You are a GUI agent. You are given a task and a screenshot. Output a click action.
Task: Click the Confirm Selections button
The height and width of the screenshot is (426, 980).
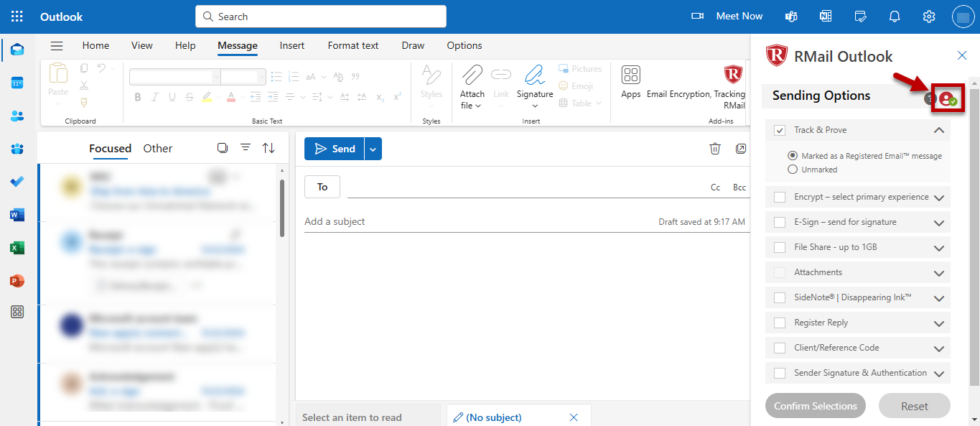pyautogui.click(x=815, y=406)
